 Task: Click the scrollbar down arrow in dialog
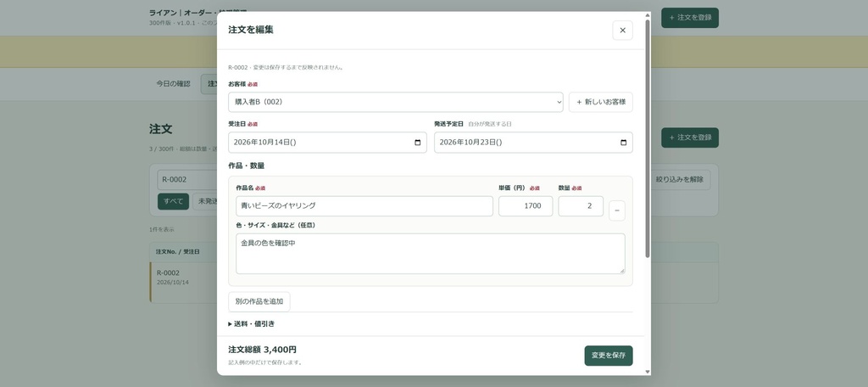[648, 372]
